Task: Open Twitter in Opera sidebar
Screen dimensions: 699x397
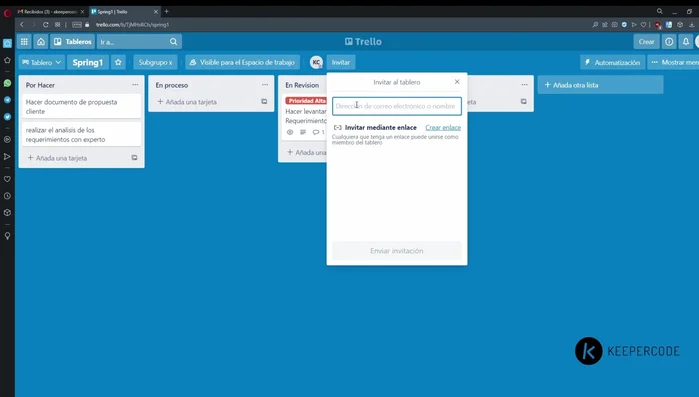Action: click(7, 117)
